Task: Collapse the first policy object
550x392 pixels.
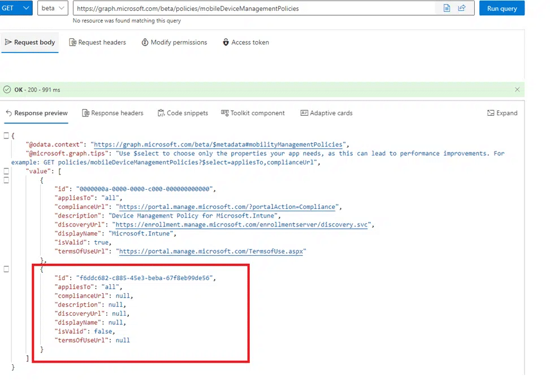Action: 6,180
